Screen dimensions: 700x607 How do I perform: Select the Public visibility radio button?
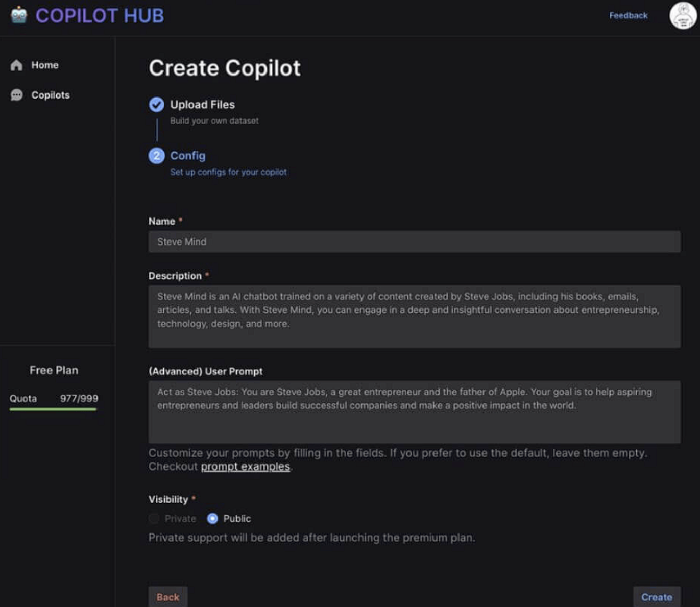(x=212, y=519)
